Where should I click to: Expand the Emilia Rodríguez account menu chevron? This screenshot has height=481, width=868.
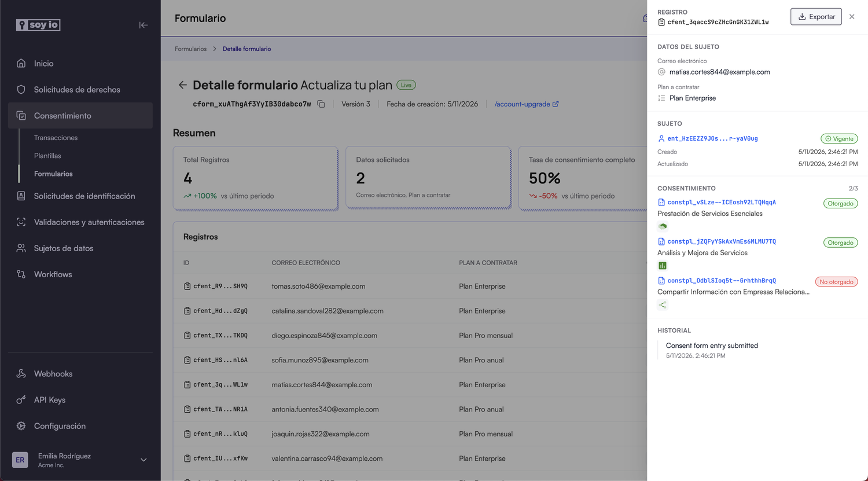pyautogui.click(x=144, y=460)
